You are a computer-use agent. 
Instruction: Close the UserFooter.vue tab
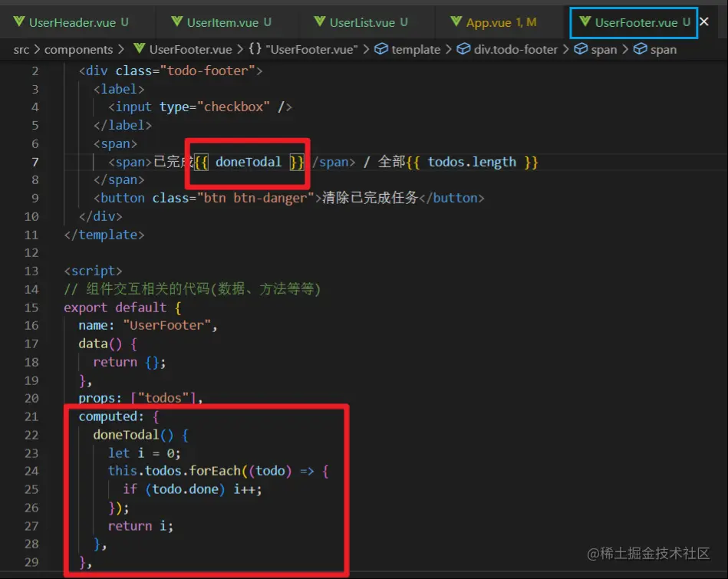point(704,21)
